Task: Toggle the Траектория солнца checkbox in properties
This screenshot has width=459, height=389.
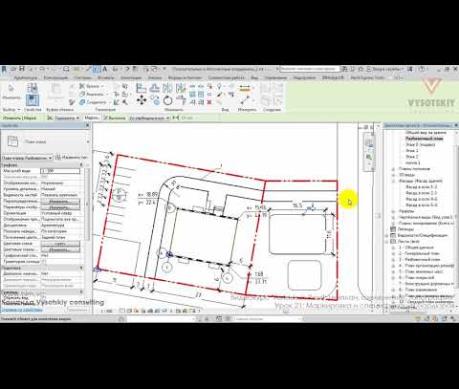Action: click(x=43, y=261)
